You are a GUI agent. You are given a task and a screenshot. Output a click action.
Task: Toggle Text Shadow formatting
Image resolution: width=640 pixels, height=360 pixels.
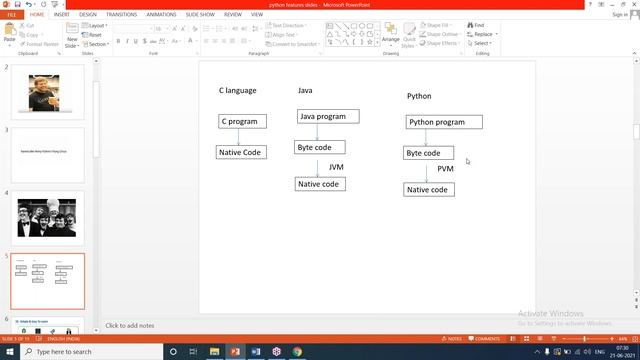click(144, 41)
